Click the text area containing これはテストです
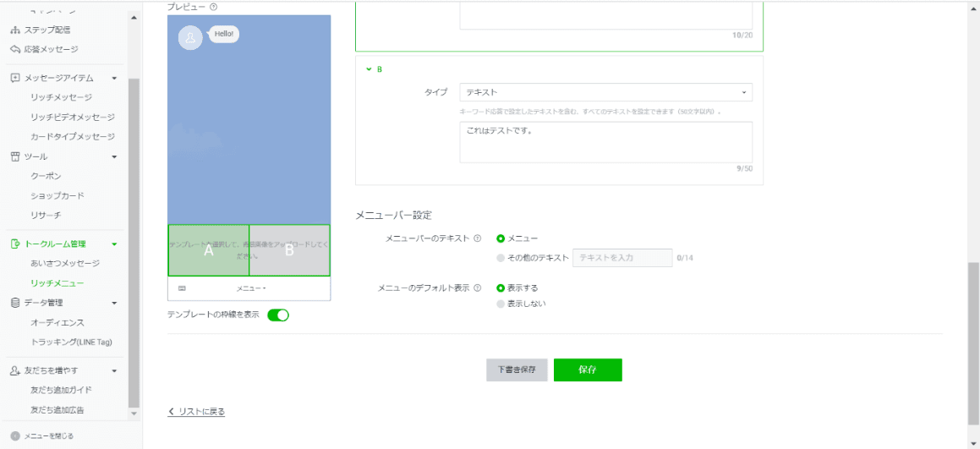The height and width of the screenshot is (449, 980). pos(605,142)
